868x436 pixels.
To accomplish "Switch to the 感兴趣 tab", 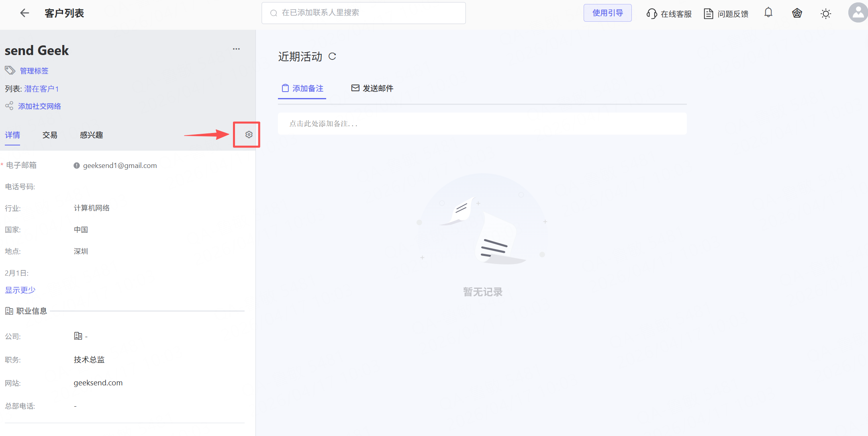I will pos(91,135).
